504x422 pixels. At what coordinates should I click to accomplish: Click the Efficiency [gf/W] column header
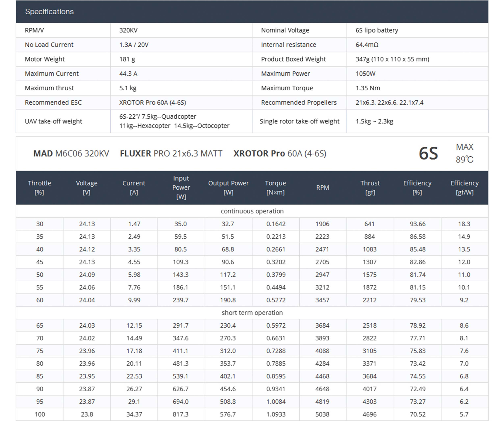[464, 188]
